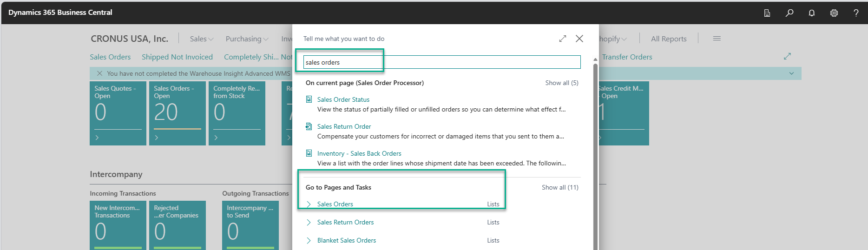Click the chevron before Sales Orders result

[x=309, y=204]
